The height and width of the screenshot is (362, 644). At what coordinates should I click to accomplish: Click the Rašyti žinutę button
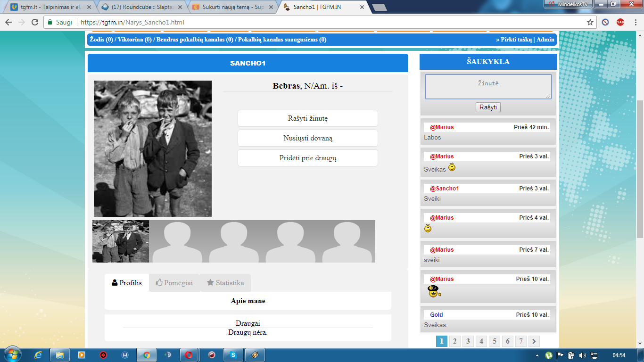[x=308, y=118]
